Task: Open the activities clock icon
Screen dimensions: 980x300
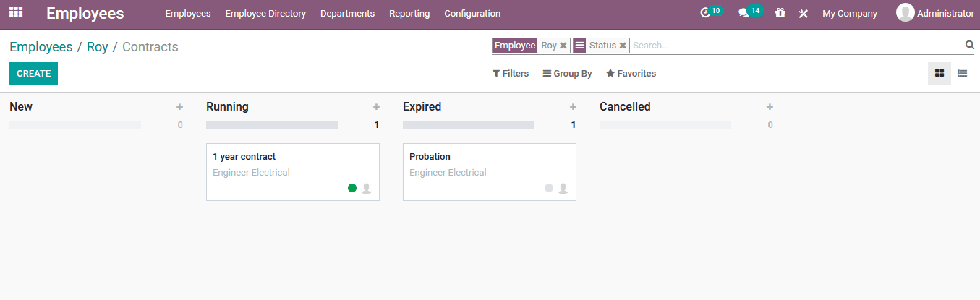Action: [x=706, y=13]
